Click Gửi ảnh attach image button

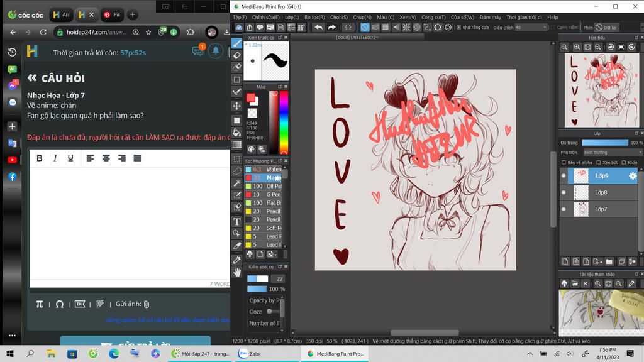point(132,304)
